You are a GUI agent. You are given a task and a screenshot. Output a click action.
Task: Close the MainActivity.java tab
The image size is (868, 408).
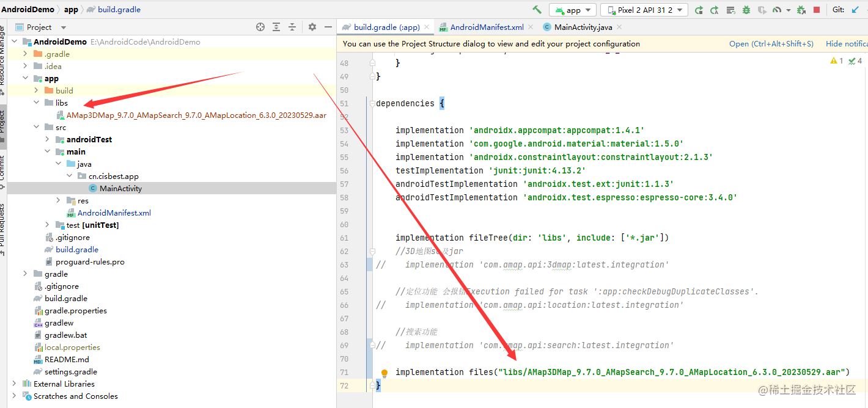(619, 27)
